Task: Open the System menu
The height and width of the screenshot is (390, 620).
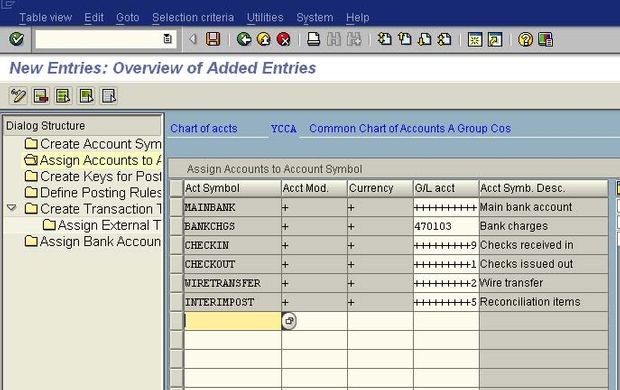Action: point(315,17)
